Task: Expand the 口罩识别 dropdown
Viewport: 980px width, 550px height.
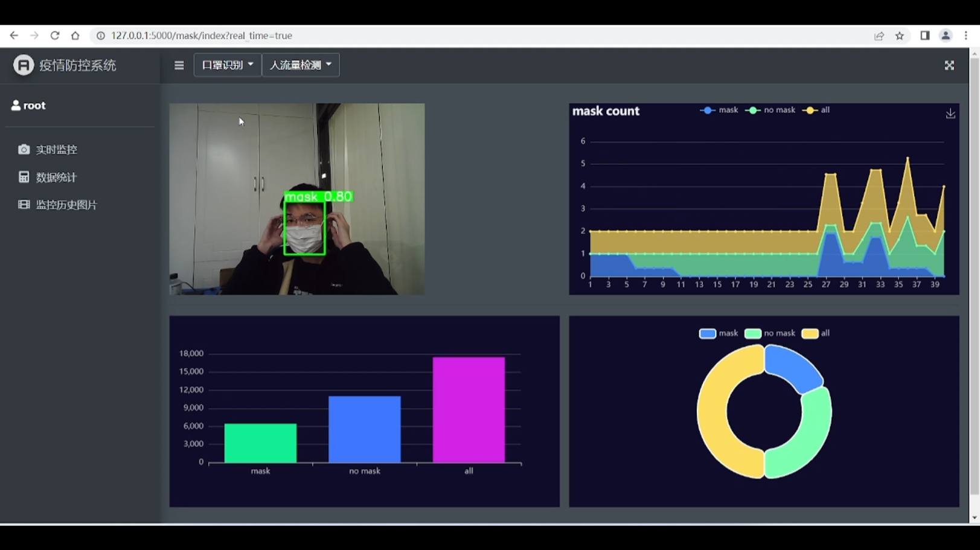Action: click(x=227, y=65)
